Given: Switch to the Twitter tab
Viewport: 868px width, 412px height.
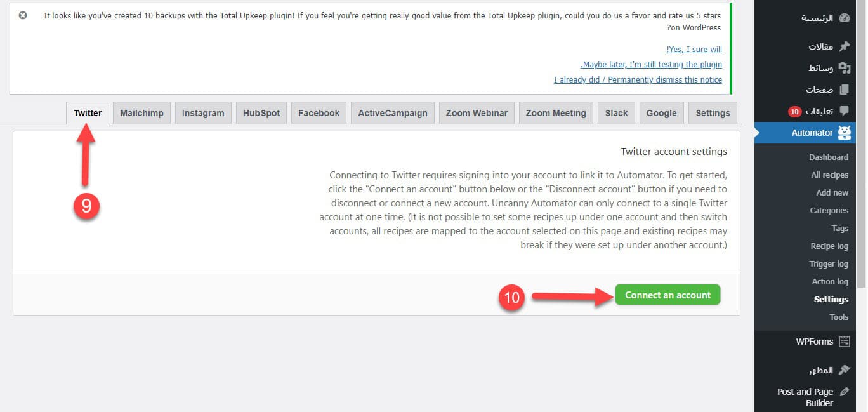Looking at the screenshot, I should [88, 113].
